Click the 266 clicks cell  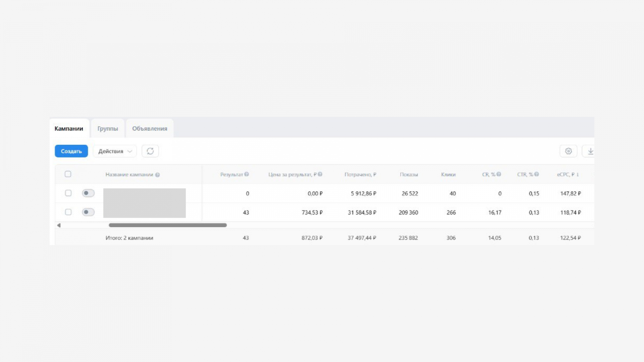(x=451, y=212)
